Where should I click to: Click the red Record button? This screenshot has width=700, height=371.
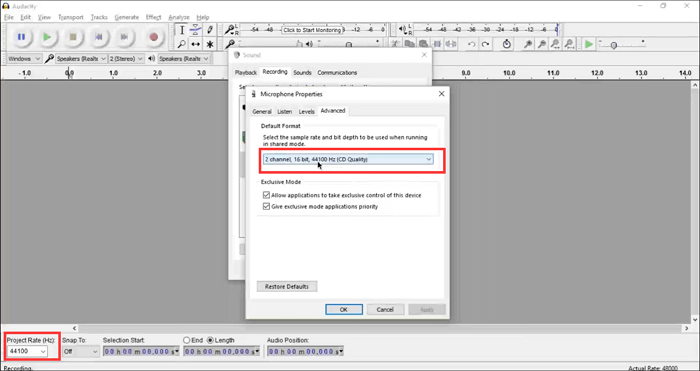point(154,37)
